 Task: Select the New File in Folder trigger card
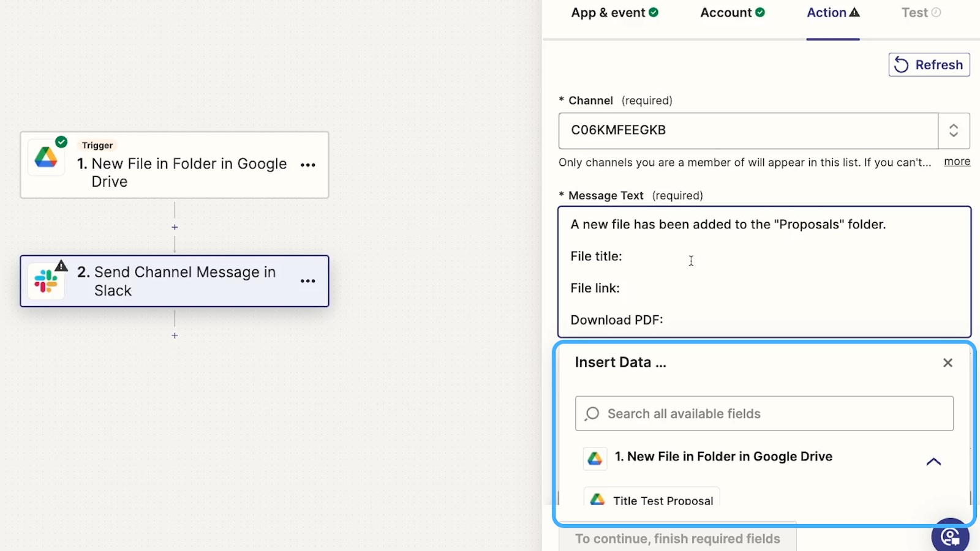(175, 165)
